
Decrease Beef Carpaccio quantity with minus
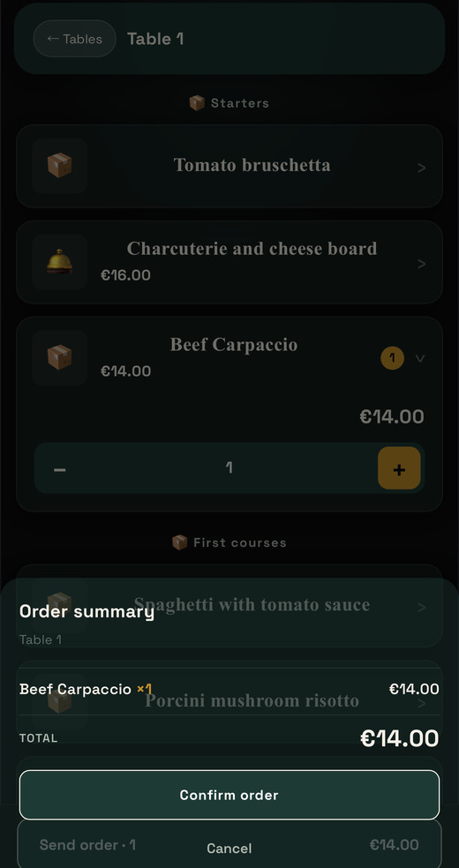pos(60,469)
